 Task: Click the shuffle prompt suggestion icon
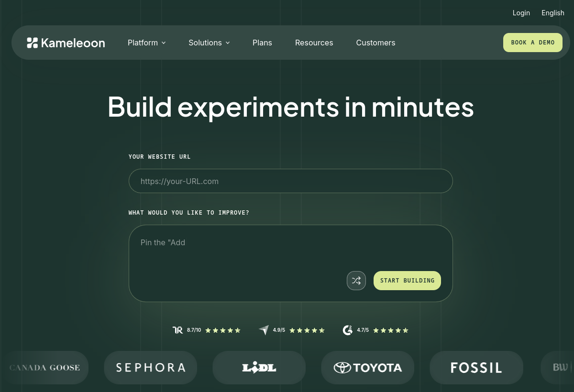point(356,281)
